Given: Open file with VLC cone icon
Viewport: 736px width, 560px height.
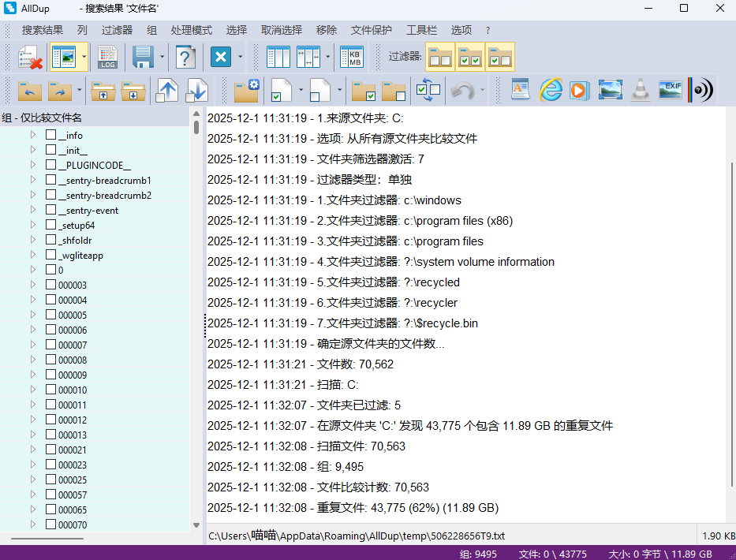Looking at the screenshot, I should point(641,90).
